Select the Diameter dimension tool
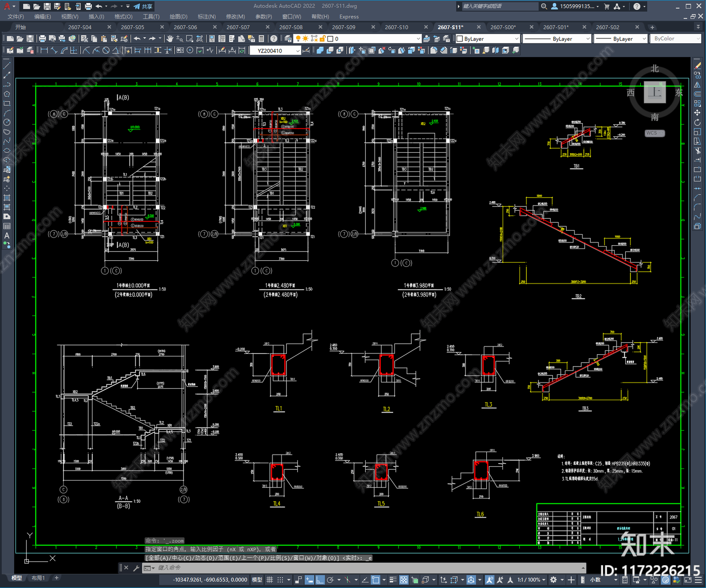The image size is (706, 588). click(106, 50)
